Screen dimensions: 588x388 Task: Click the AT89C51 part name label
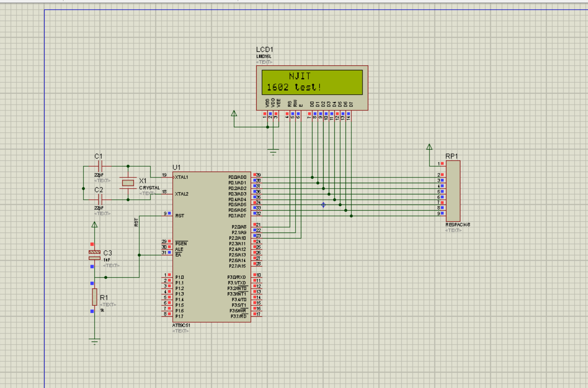[x=180, y=325]
